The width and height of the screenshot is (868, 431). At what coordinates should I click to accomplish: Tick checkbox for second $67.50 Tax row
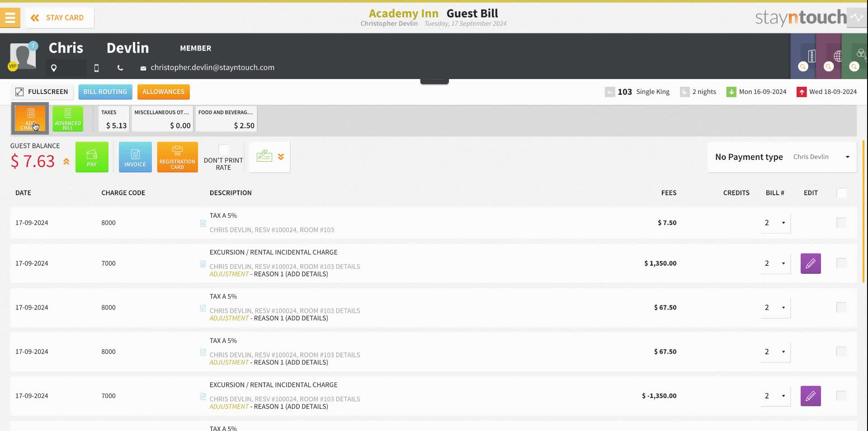tap(841, 351)
